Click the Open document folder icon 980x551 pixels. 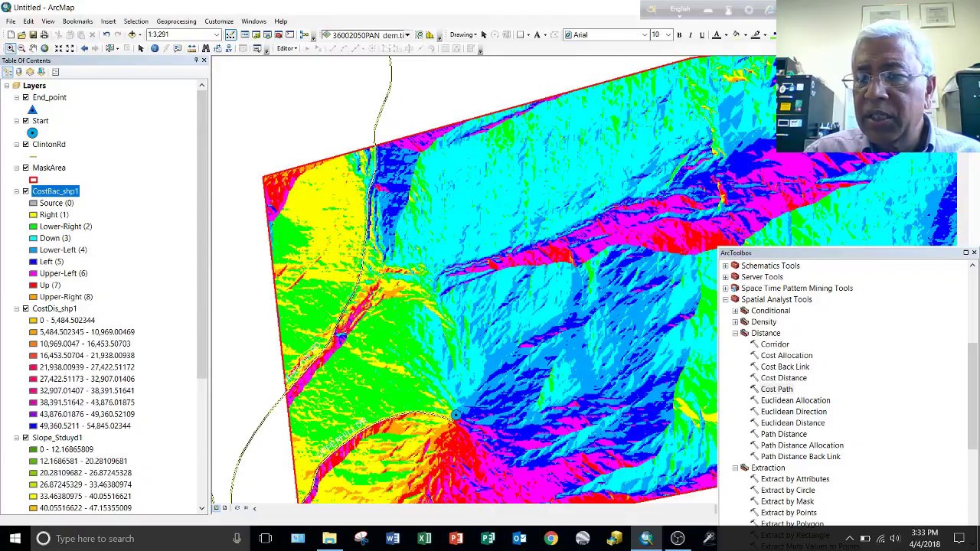[21, 35]
